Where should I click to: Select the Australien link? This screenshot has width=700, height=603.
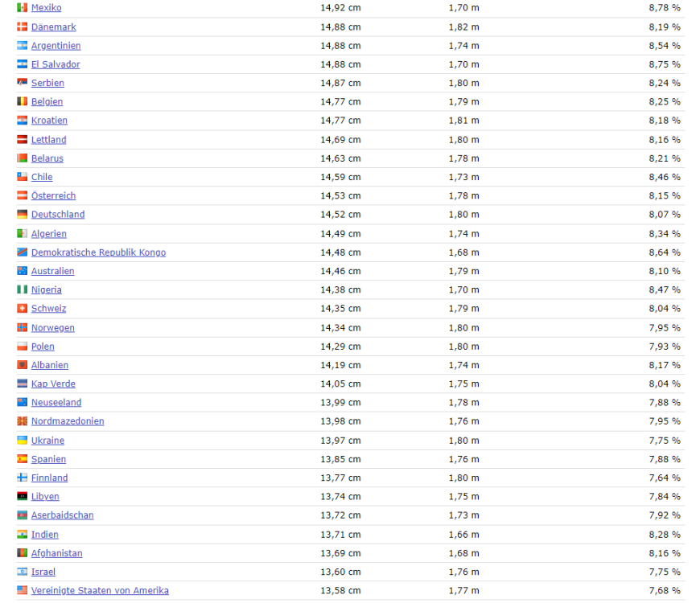[52, 272]
